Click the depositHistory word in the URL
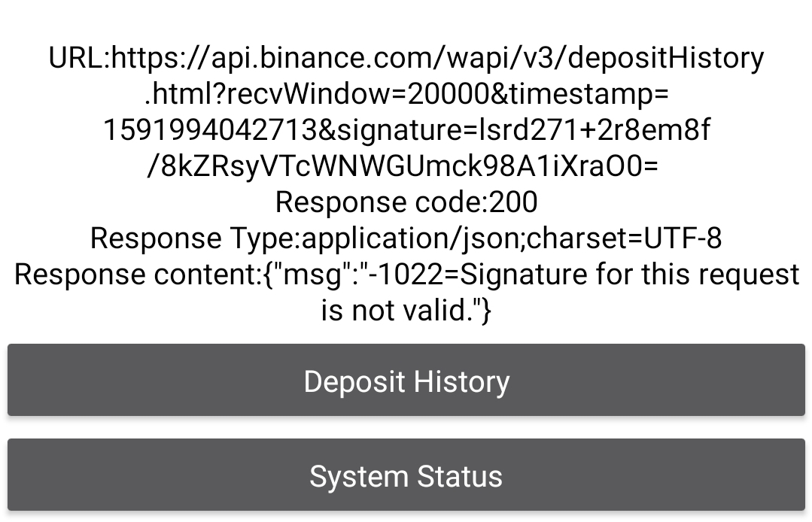Screen dimensions: 812x522 (666, 58)
